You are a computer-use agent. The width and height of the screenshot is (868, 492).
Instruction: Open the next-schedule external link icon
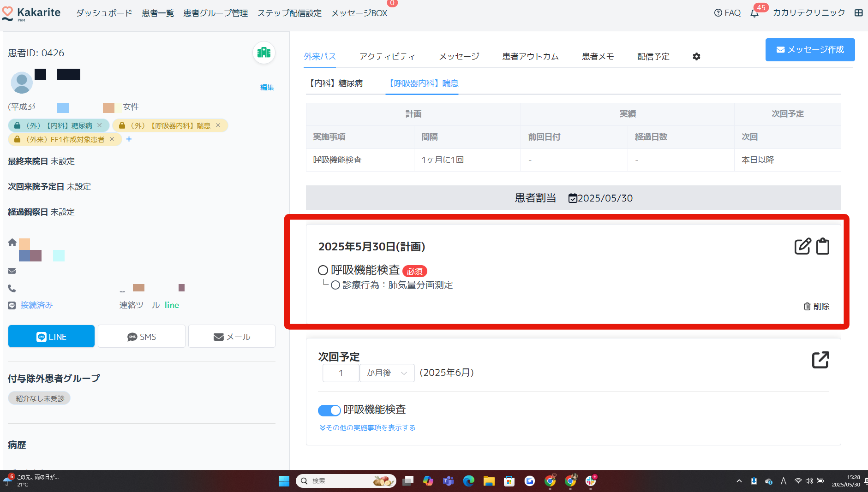point(820,360)
